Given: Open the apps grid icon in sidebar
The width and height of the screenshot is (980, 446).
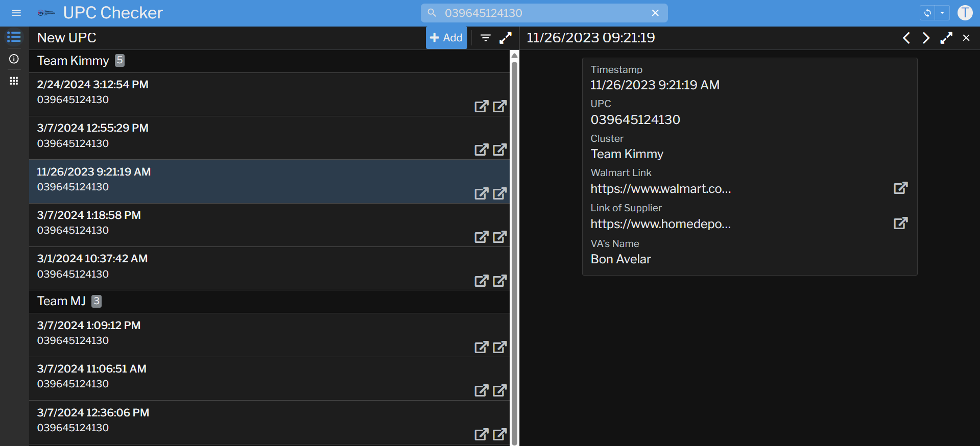Looking at the screenshot, I should point(14,81).
